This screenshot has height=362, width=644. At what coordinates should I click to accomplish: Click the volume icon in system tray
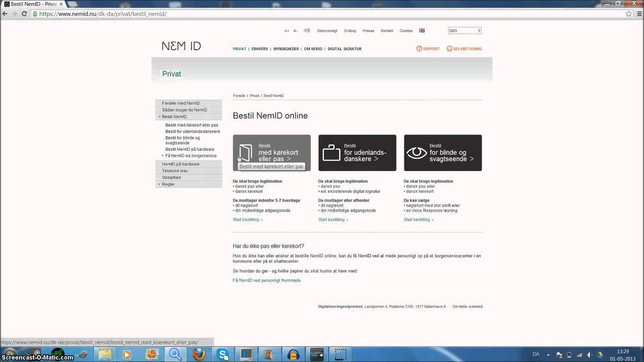coord(589,354)
